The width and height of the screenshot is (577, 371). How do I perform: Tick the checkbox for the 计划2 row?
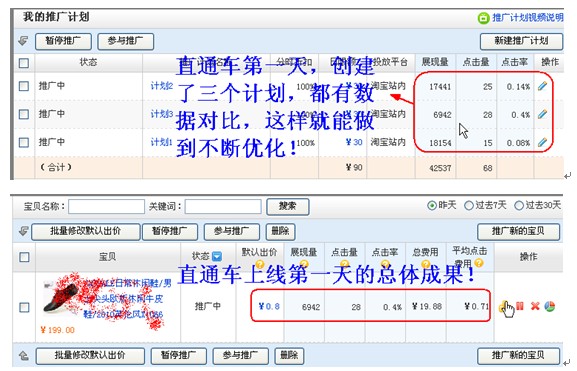click(24, 86)
